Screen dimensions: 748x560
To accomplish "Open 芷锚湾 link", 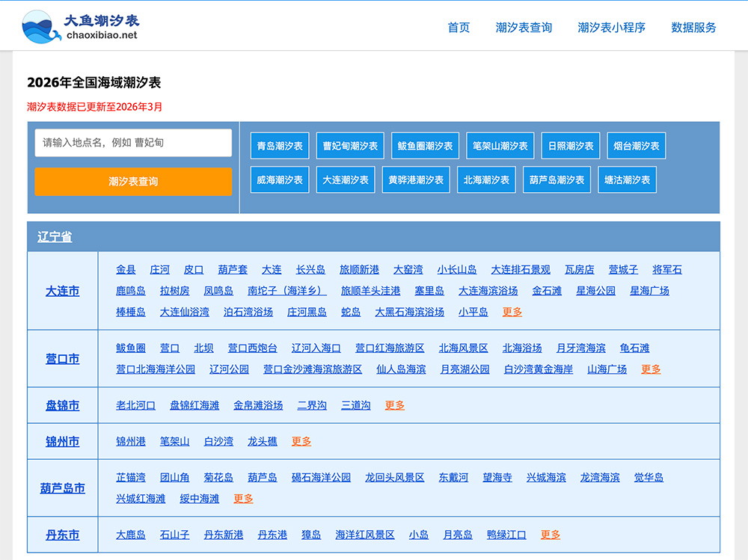I will [131, 478].
